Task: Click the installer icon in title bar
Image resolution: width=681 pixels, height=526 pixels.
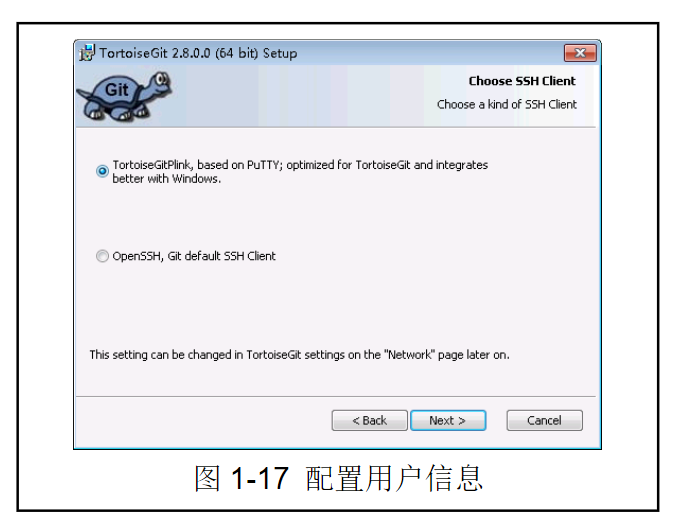Action: tap(87, 53)
